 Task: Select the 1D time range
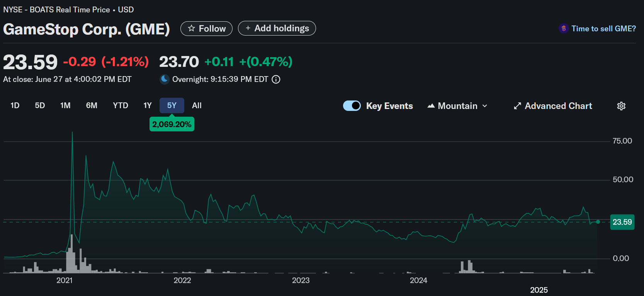coord(15,105)
